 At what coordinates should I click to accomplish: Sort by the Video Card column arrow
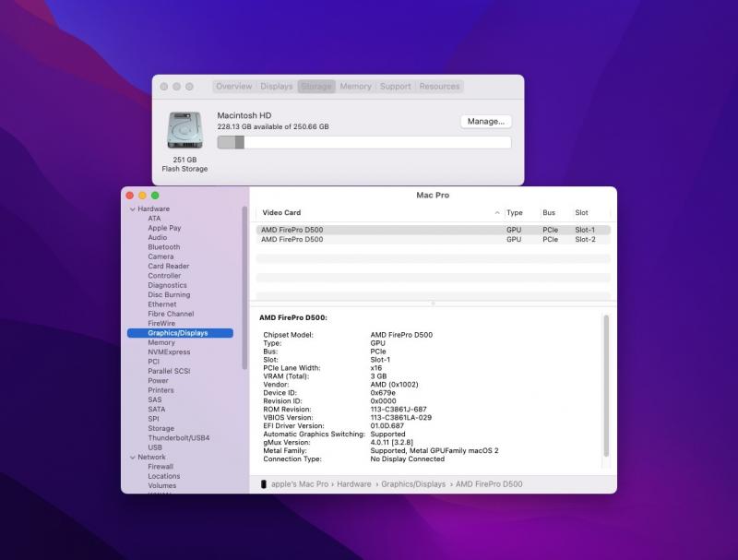[497, 213]
